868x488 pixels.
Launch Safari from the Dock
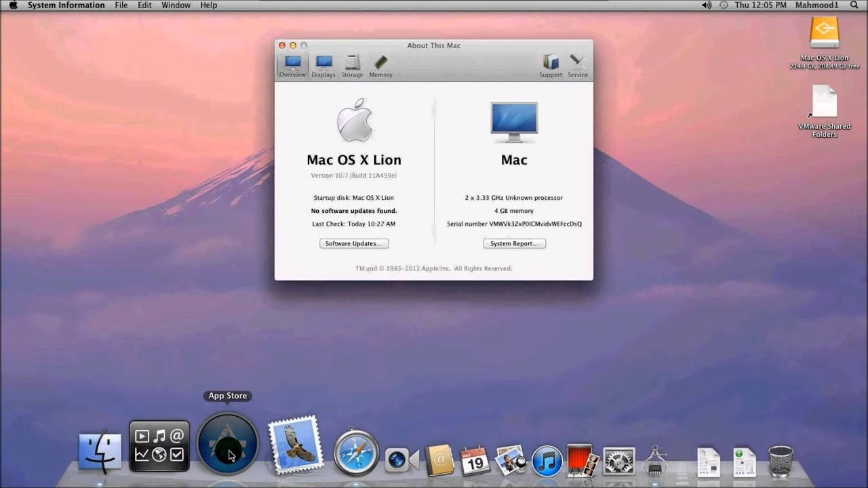coord(356,452)
